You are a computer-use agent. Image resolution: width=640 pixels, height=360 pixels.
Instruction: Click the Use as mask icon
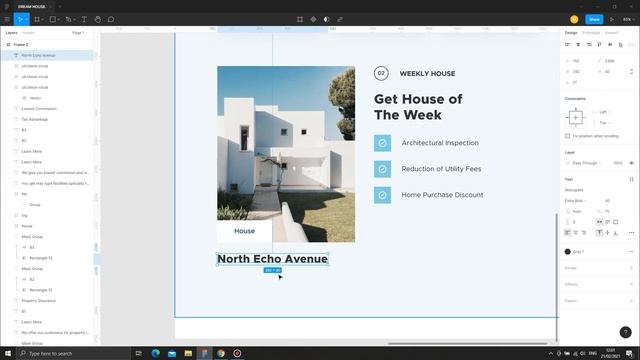(327, 19)
